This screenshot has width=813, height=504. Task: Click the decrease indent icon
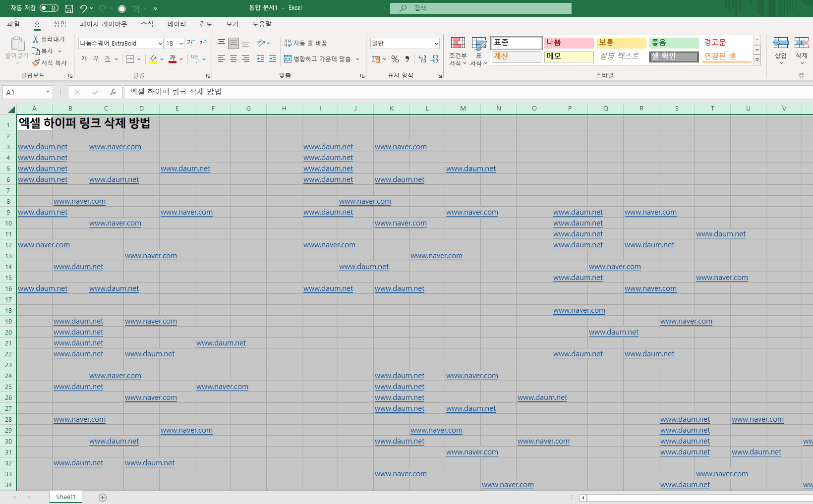point(261,59)
